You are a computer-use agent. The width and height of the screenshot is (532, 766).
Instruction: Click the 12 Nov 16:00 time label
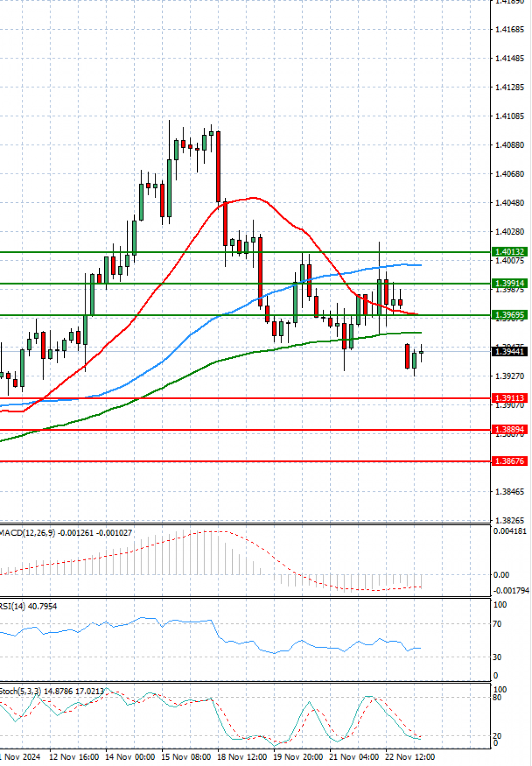tap(74, 757)
